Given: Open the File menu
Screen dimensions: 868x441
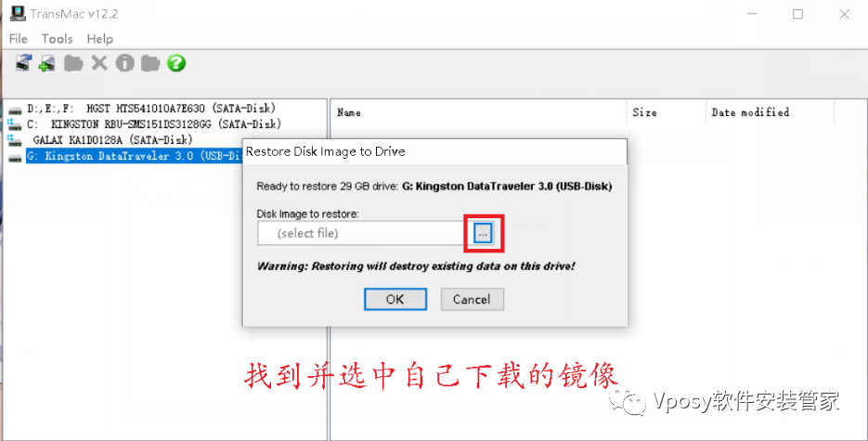Looking at the screenshot, I should tap(19, 39).
